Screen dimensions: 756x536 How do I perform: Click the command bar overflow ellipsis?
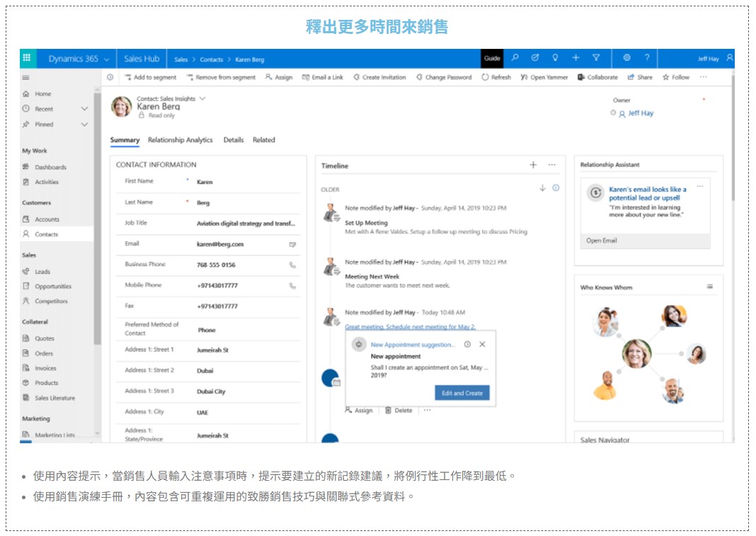point(704,77)
